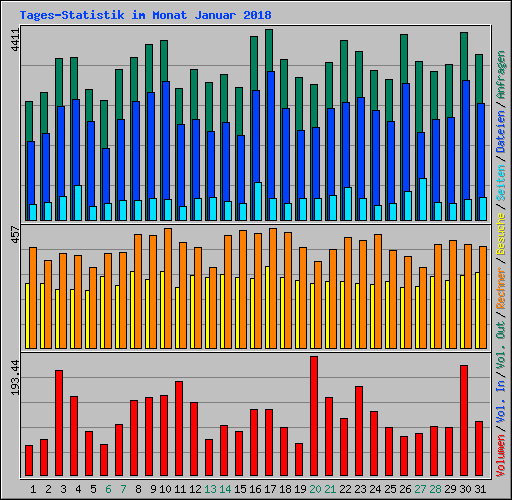Click the '457' y-axis label
This screenshot has height=500, width=512.
(16, 234)
